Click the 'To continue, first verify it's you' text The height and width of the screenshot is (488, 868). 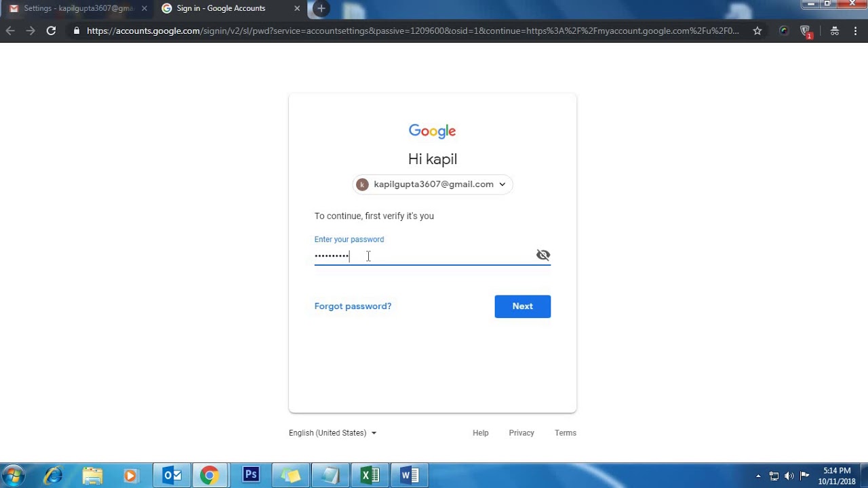pyautogui.click(x=374, y=216)
